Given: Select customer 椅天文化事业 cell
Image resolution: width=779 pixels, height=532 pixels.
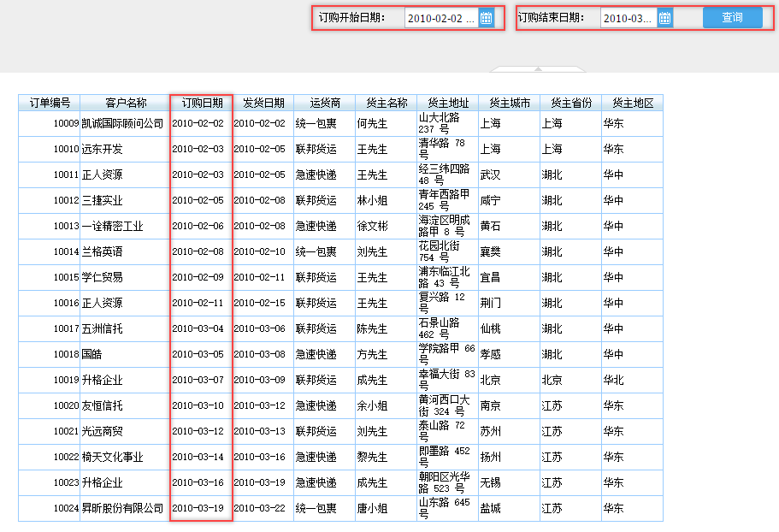Looking at the screenshot, I should tap(125, 457).
